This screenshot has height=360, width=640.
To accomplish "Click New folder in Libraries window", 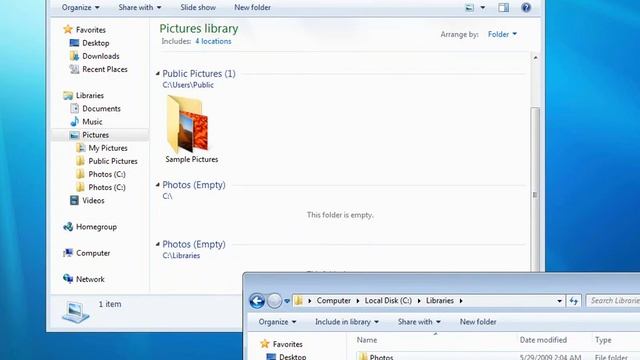I will coord(478,322).
